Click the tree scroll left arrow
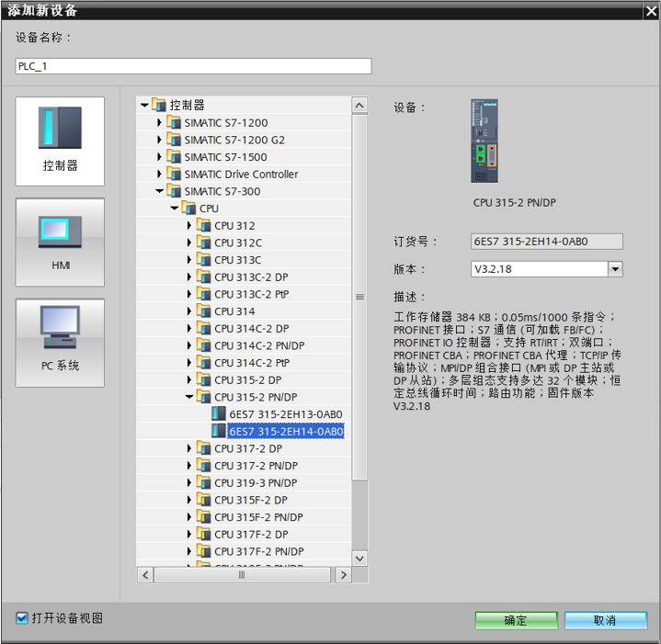 pos(145,575)
